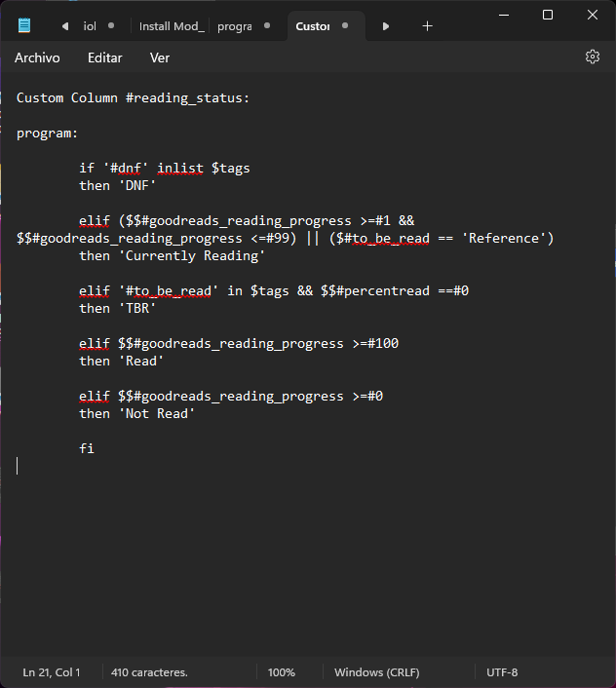Select the 'iol' tab
The height and width of the screenshot is (688, 616).
coord(90,26)
